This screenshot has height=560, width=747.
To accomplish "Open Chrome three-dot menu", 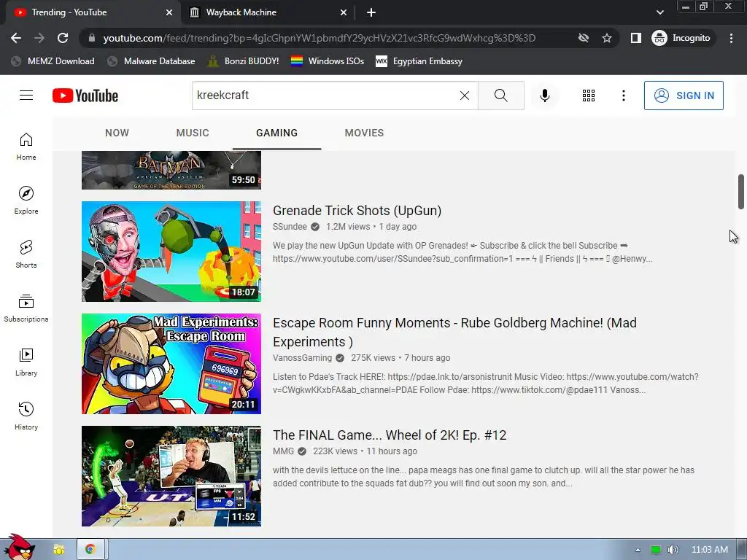I will point(731,38).
